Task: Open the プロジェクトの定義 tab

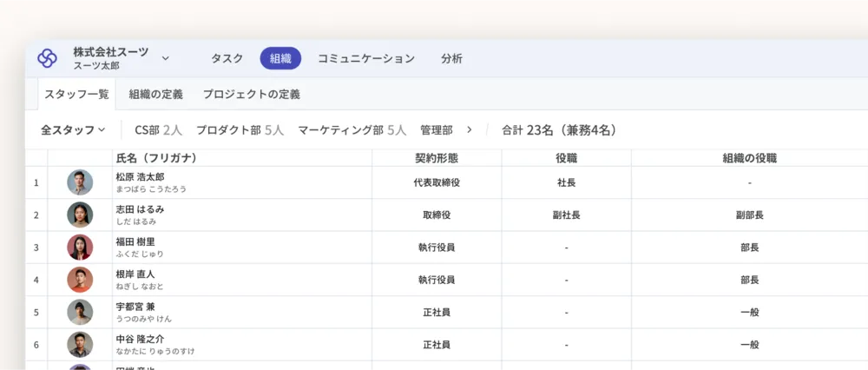Action: pyautogui.click(x=252, y=94)
